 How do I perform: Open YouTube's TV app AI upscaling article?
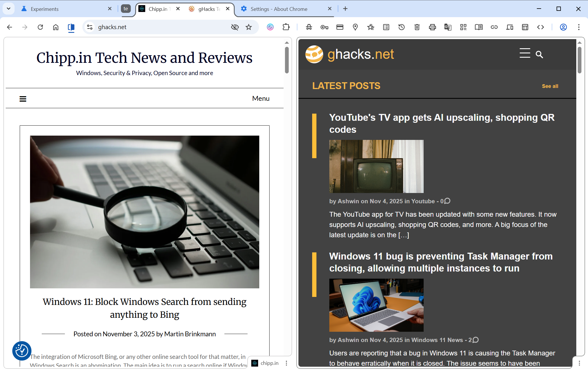[x=442, y=124]
